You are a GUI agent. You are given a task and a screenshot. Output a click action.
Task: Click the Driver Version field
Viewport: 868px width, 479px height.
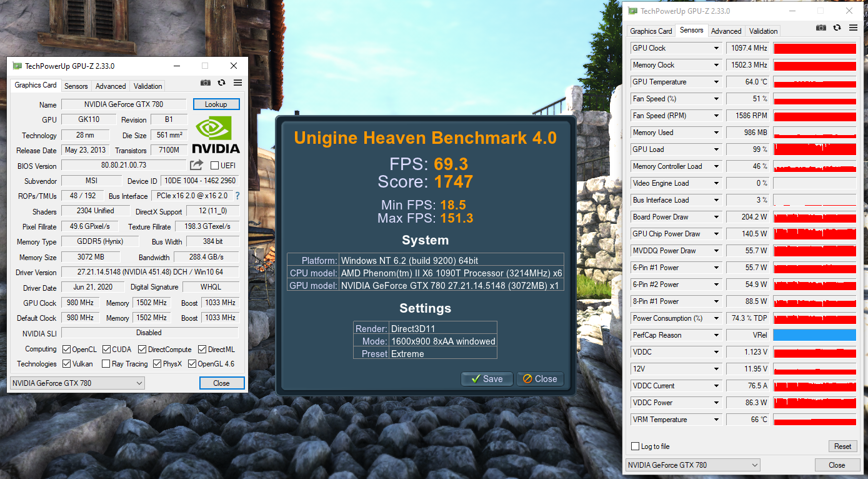150,273
